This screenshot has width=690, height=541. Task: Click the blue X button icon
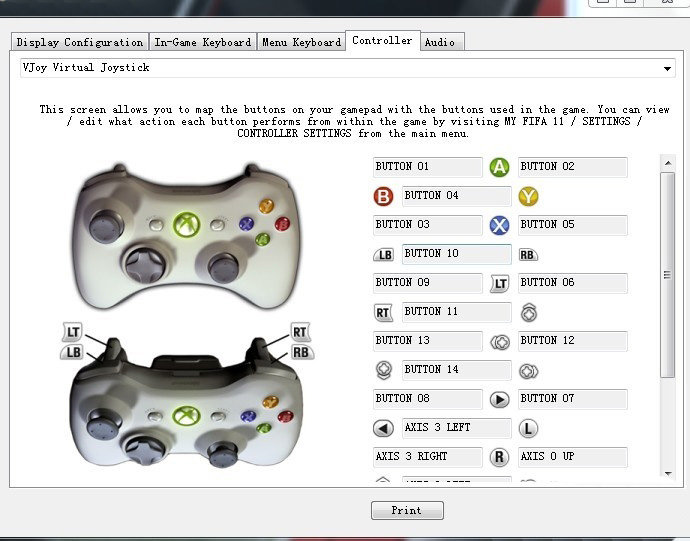pos(499,225)
